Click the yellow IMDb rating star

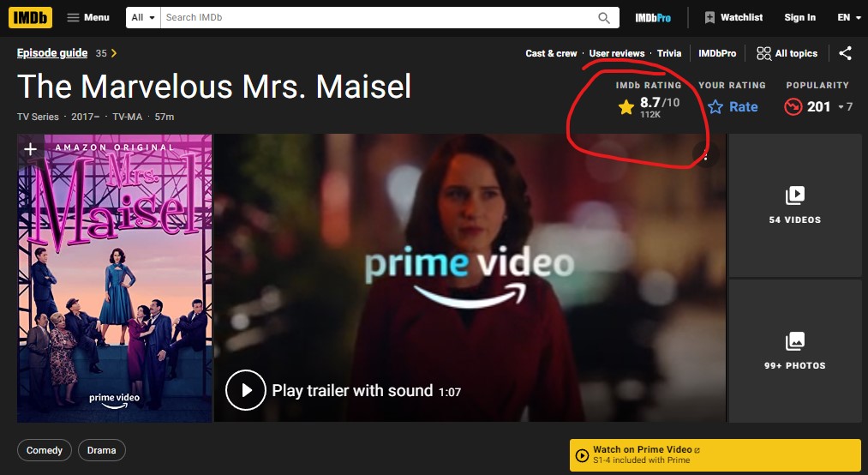coord(626,107)
